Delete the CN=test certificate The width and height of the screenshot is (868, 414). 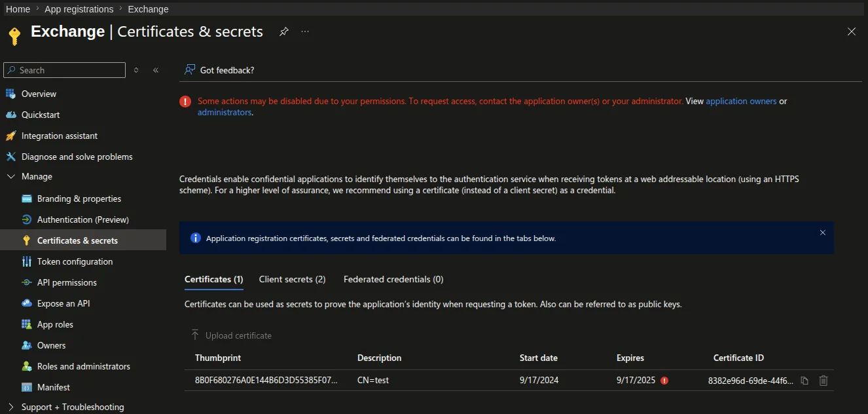point(823,381)
